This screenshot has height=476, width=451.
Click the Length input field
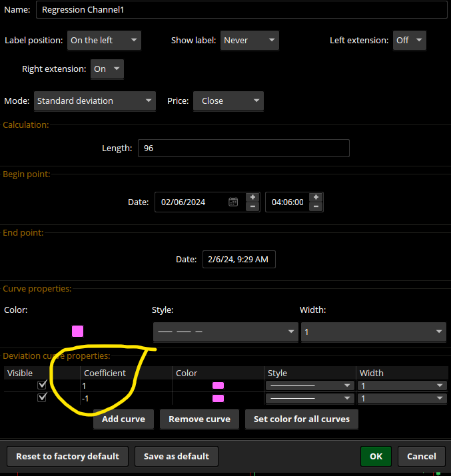coord(243,148)
